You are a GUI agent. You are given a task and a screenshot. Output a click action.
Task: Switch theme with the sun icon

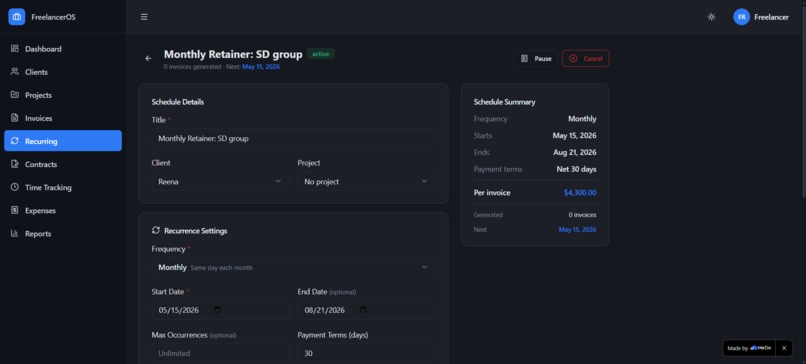click(711, 17)
